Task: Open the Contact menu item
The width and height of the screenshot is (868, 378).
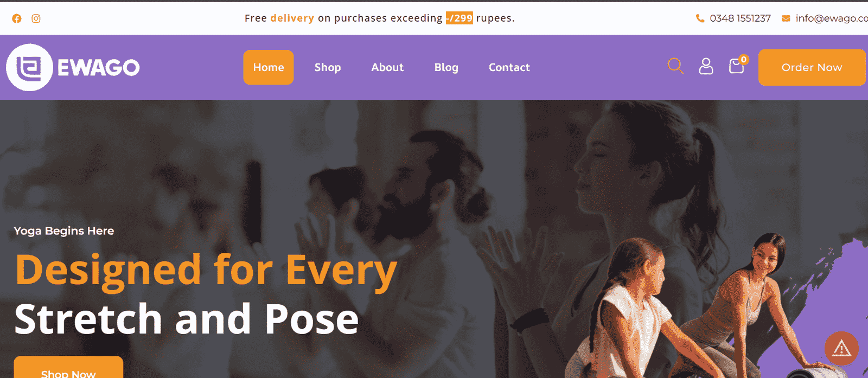Action: [509, 67]
